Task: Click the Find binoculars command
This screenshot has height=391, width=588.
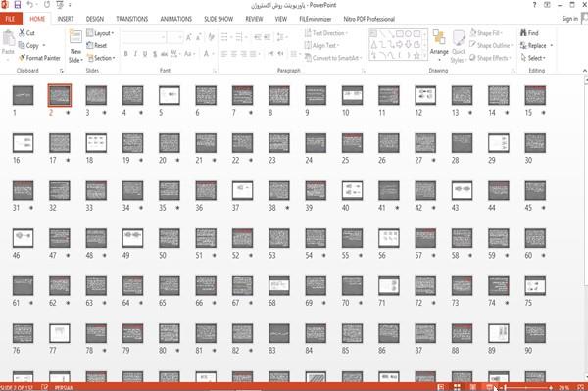Action: (529, 33)
